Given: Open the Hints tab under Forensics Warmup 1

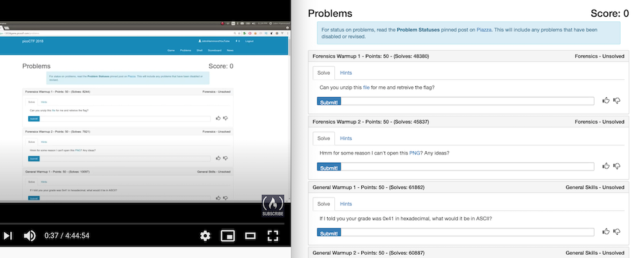Looking at the screenshot, I should (346, 73).
